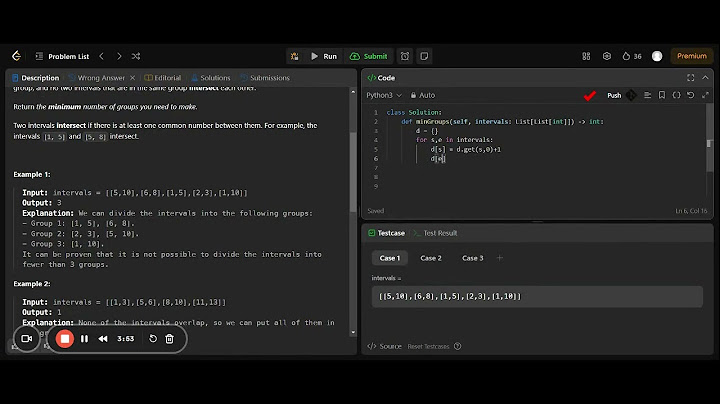Toggle the Auto lock setting
The width and height of the screenshot is (720, 404).
coord(422,95)
